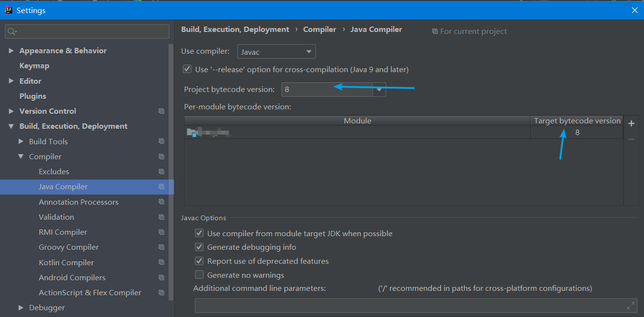
Task: Click project-level icon beside Kotlin Compiler
Action: click(x=162, y=263)
